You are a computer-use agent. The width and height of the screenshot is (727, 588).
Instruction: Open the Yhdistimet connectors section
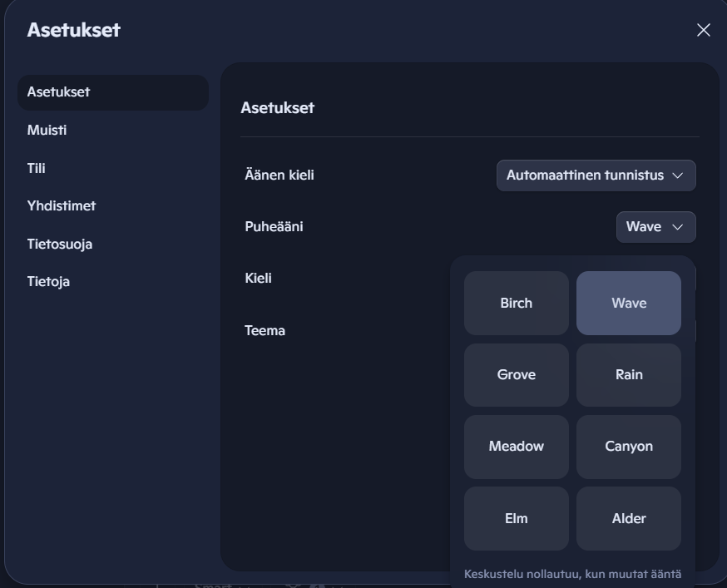62,205
